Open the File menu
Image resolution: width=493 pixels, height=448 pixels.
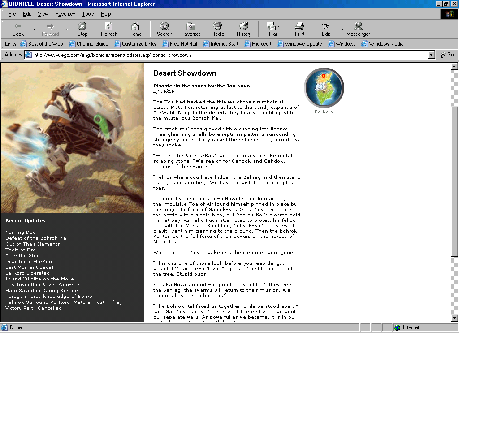12,14
